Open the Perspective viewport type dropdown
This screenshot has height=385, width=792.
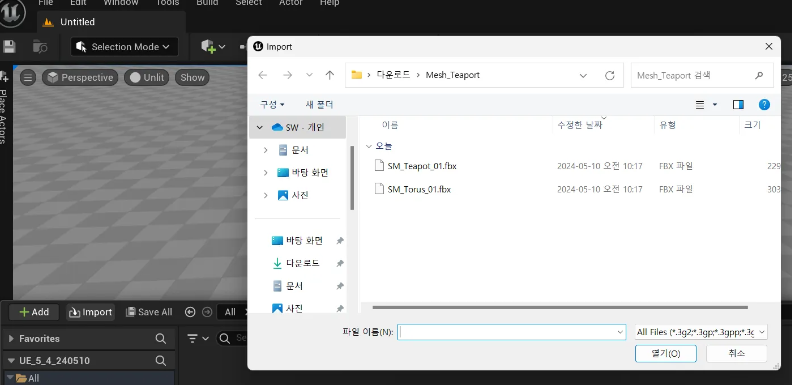click(80, 77)
